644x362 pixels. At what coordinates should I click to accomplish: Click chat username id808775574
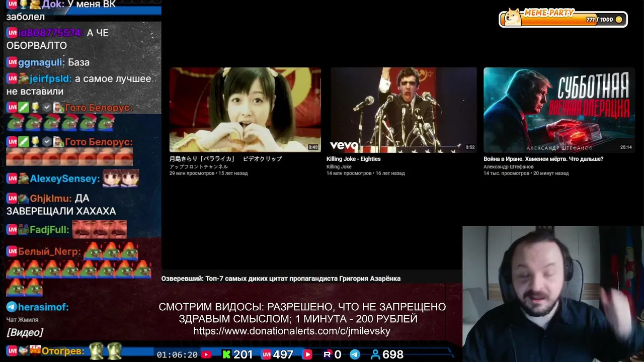[50, 33]
